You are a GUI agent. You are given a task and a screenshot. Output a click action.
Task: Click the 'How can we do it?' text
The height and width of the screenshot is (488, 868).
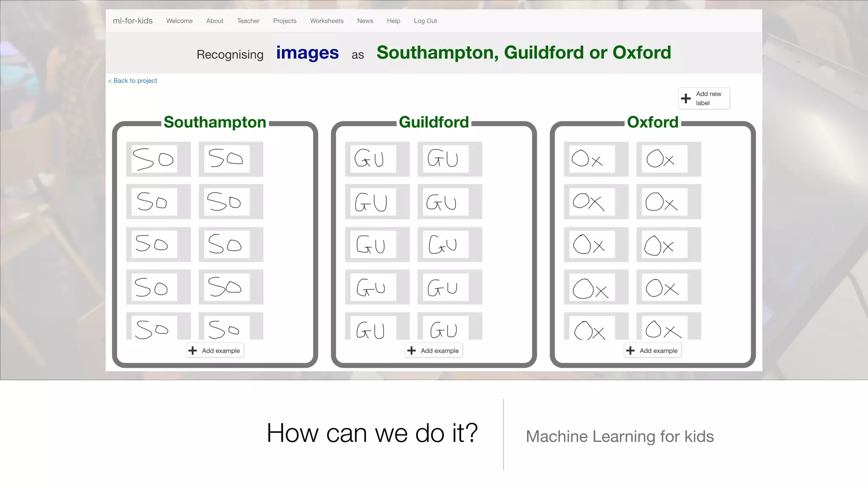[x=372, y=433]
